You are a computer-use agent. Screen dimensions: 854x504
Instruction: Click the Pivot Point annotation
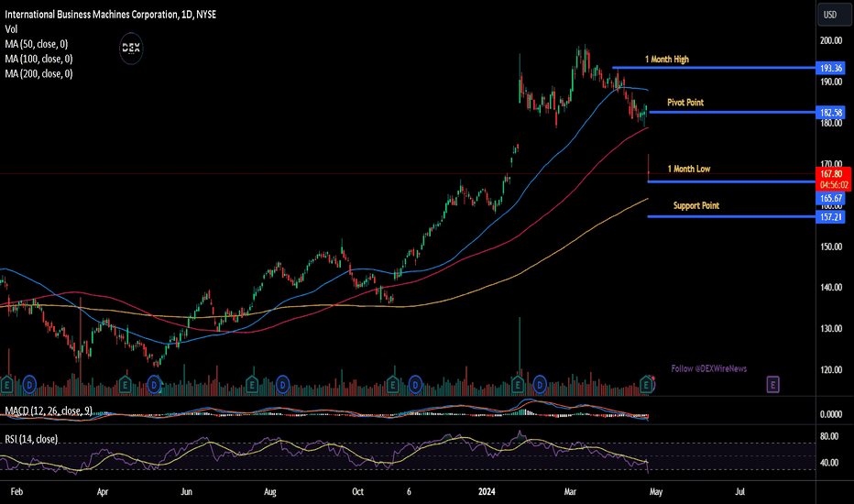pos(685,103)
